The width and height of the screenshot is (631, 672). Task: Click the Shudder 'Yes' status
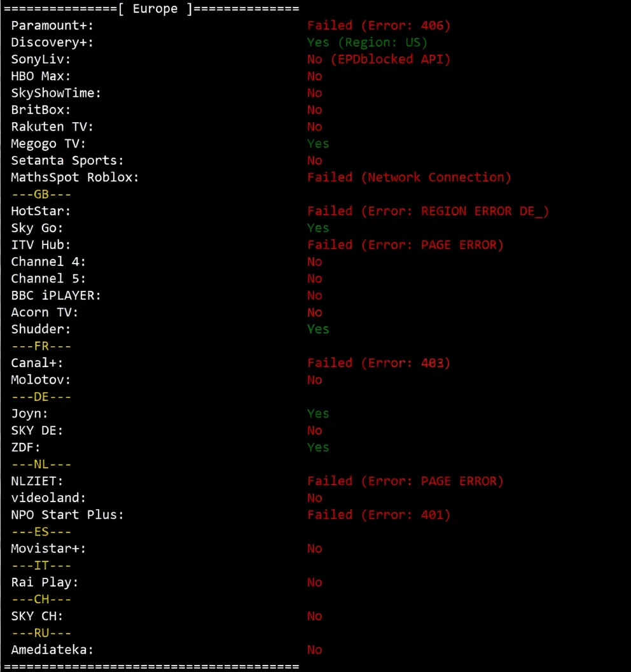(318, 329)
